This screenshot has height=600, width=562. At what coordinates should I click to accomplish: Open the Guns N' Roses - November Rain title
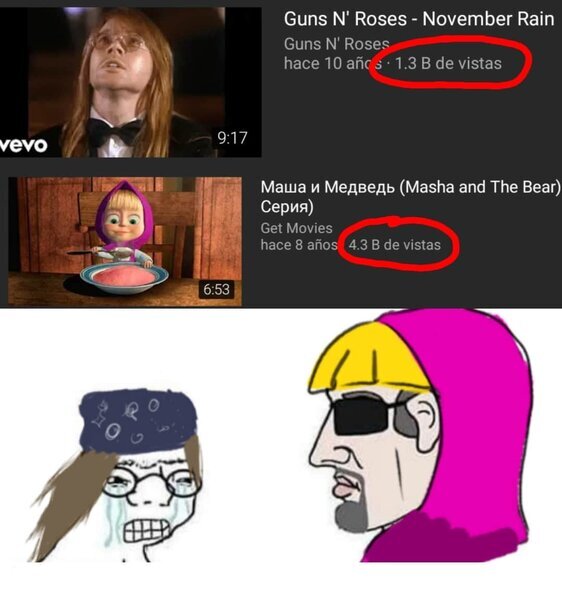[419, 19]
